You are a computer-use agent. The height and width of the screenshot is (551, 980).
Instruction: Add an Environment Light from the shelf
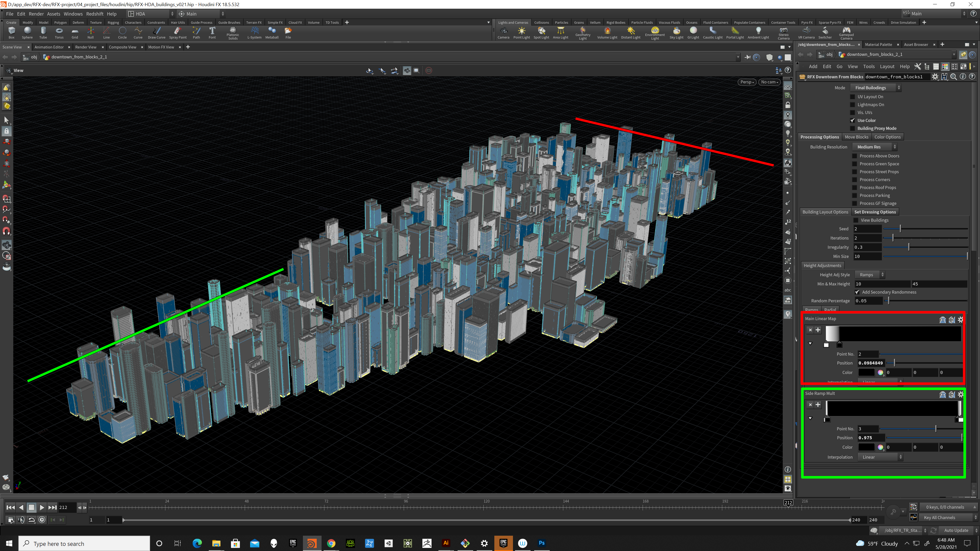(x=655, y=33)
